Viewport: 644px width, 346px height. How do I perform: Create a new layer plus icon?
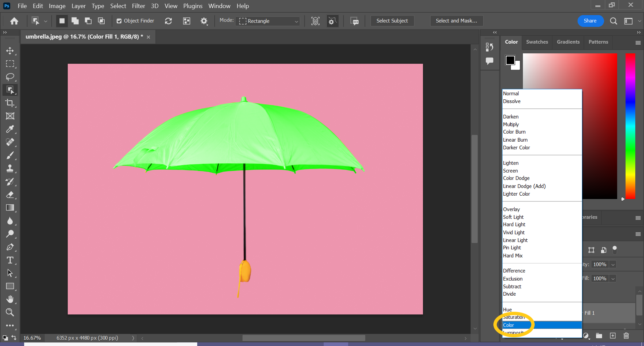[x=613, y=336]
